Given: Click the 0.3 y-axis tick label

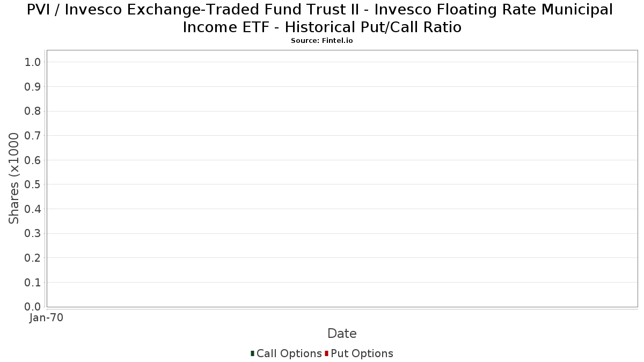Looking at the screenshot, I should tap(33, 233).
